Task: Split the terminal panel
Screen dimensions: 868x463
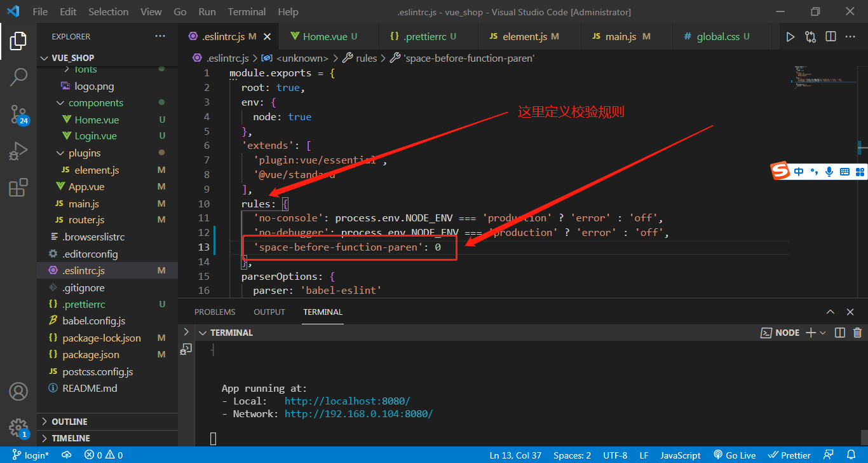Action: click(x=840, y=333)
